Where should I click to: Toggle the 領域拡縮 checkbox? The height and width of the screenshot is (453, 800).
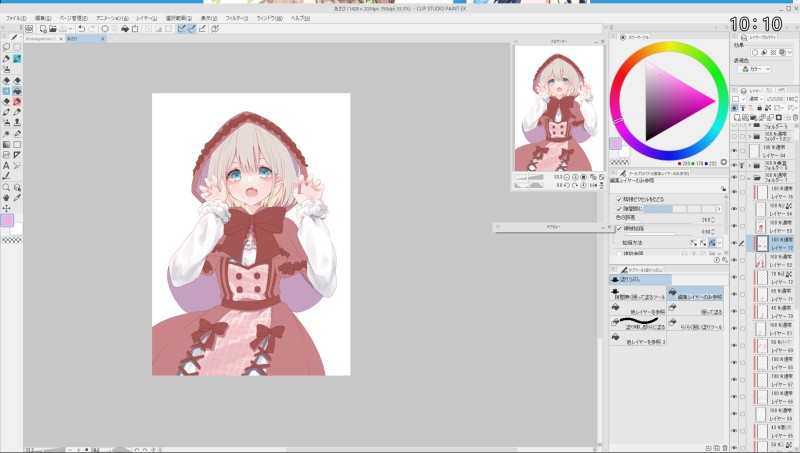619,229
